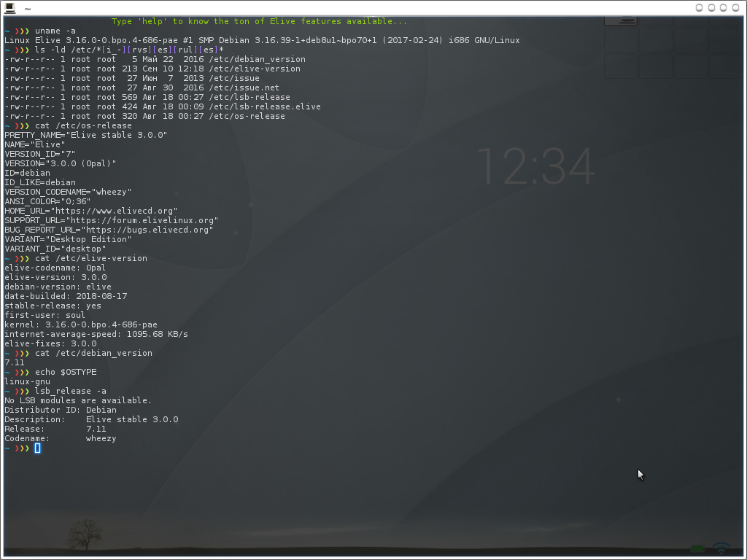Click the ID=debian line

[27, 174]
